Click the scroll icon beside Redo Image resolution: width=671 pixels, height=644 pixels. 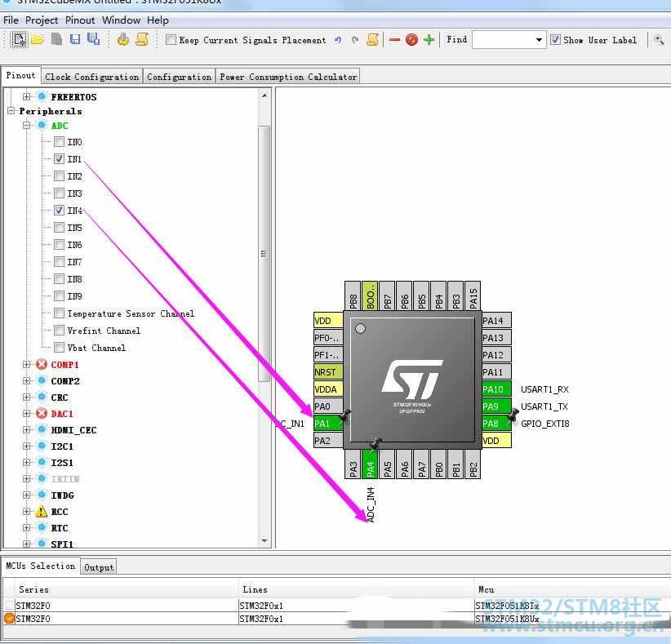tap(373, 39)
